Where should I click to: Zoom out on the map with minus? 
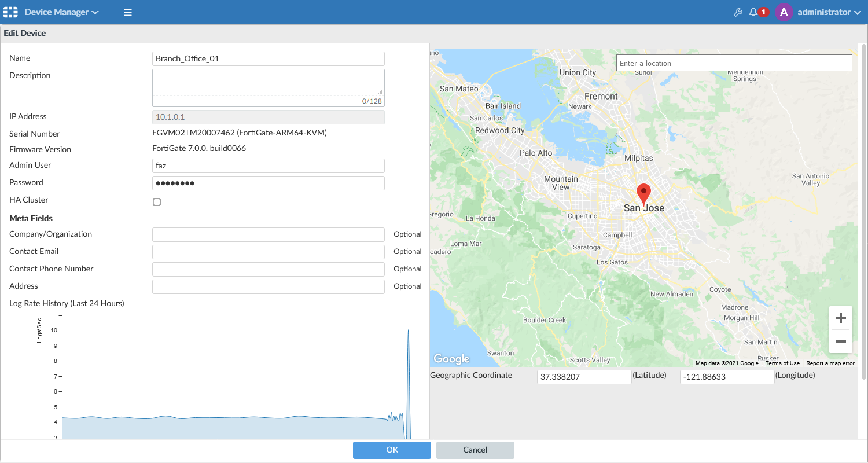click(841, 341)
